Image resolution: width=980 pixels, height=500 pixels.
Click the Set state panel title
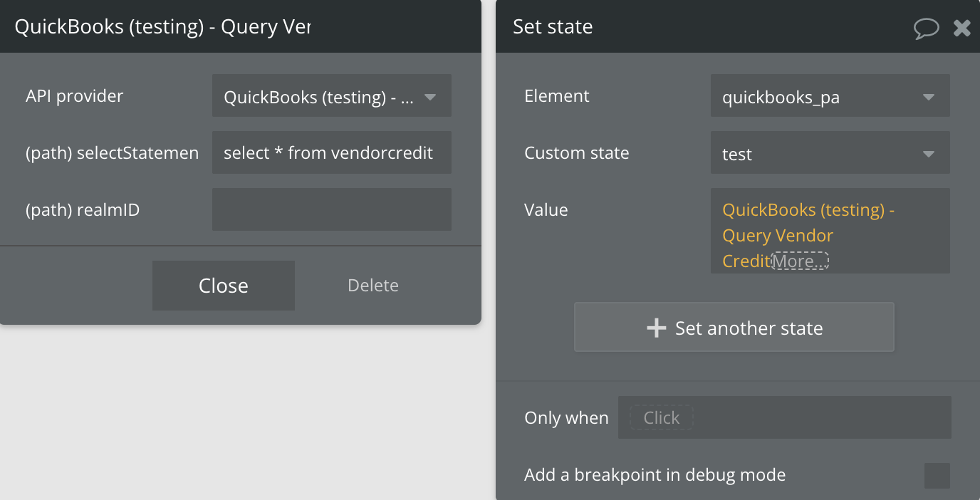click(553, 27)
